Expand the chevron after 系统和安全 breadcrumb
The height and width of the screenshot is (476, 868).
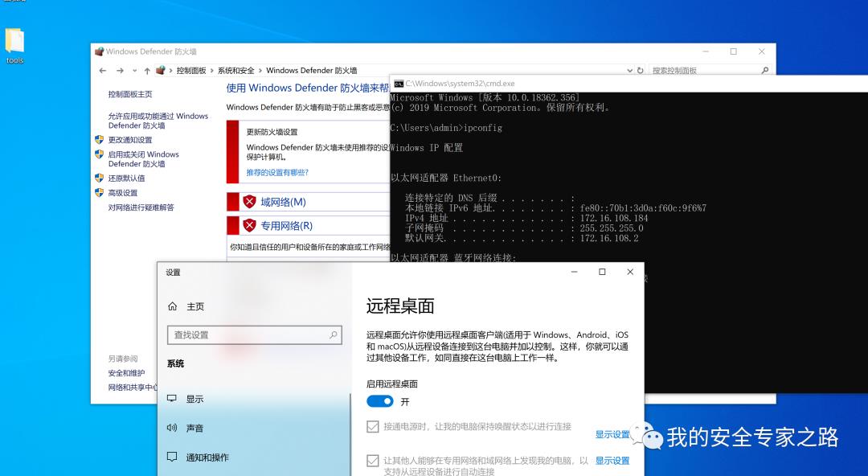click(x=260, y=71)
